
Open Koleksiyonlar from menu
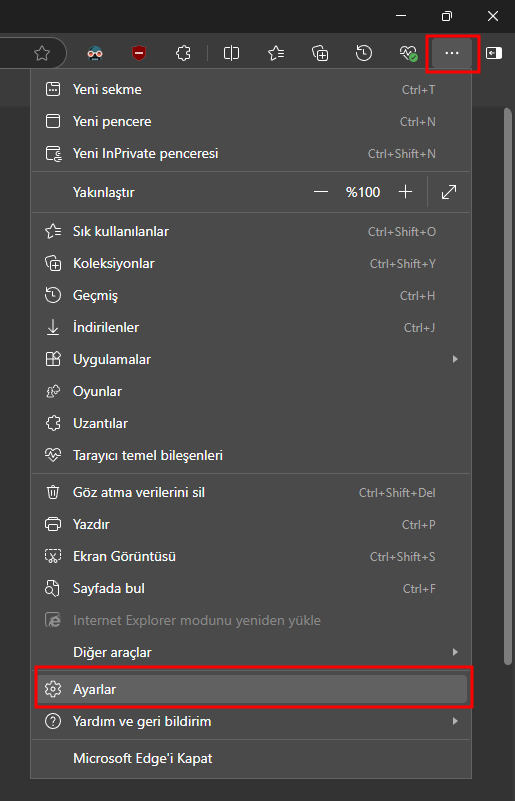tap(250, 264)
